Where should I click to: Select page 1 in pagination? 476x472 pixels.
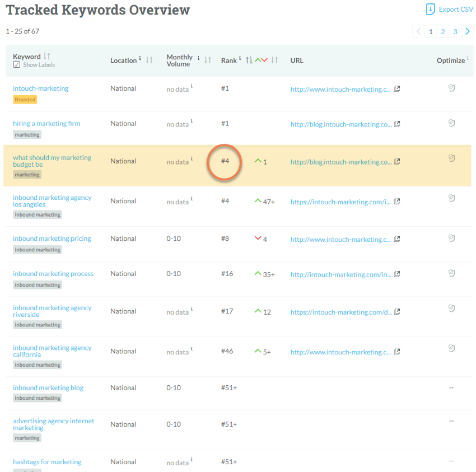click(x=431, y=31)
